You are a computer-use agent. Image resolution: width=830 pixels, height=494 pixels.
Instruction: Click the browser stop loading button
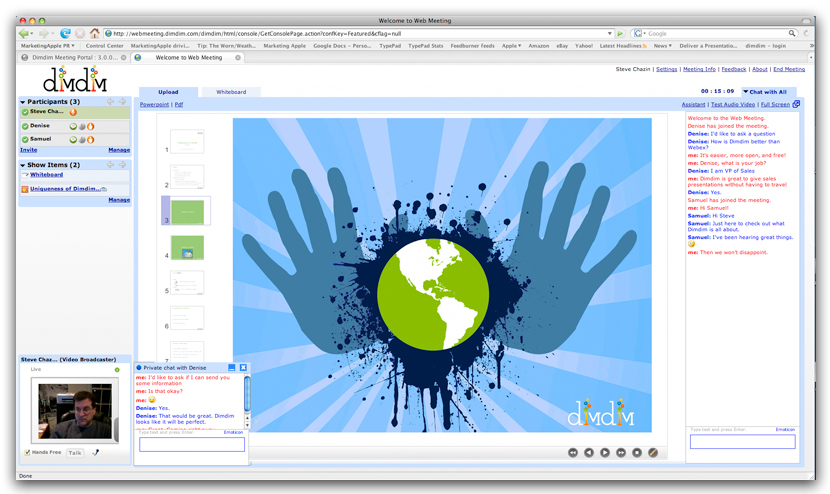coord(80,33)
